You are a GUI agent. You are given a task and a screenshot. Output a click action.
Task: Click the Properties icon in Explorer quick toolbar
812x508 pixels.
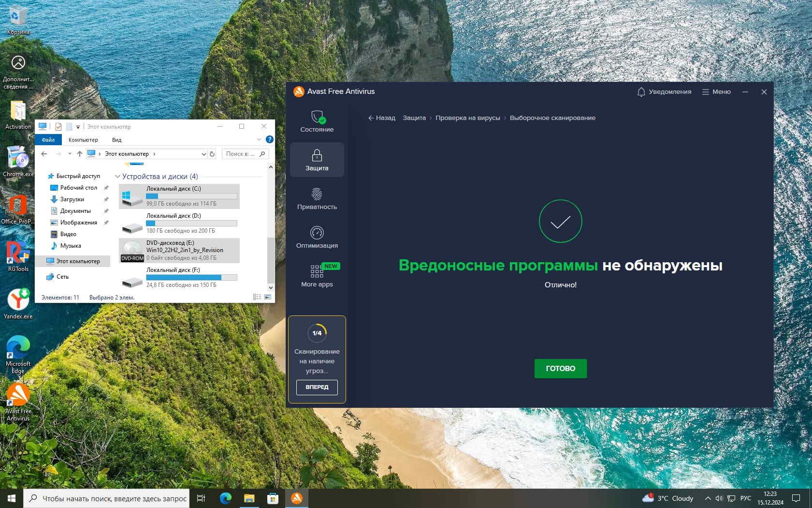(x=58, y=127)
